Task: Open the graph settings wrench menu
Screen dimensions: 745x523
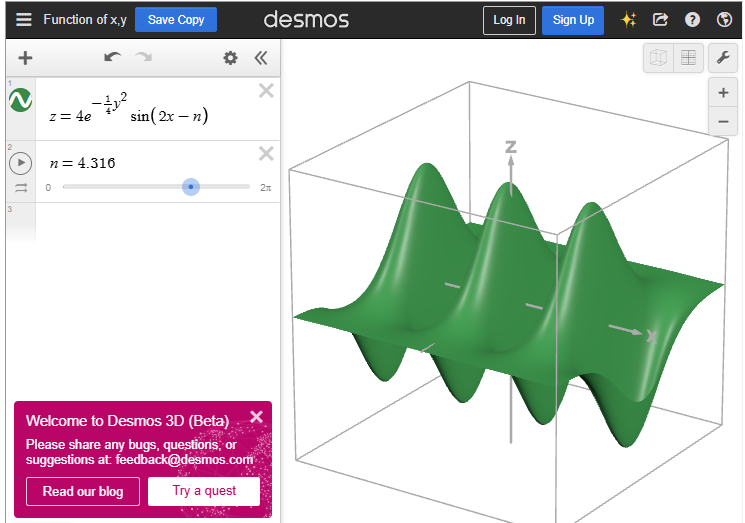Action: [723, 58]
